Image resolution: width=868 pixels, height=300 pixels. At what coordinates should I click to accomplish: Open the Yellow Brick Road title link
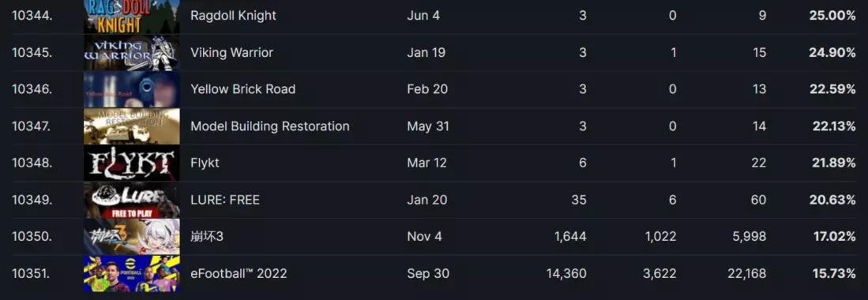243,89
